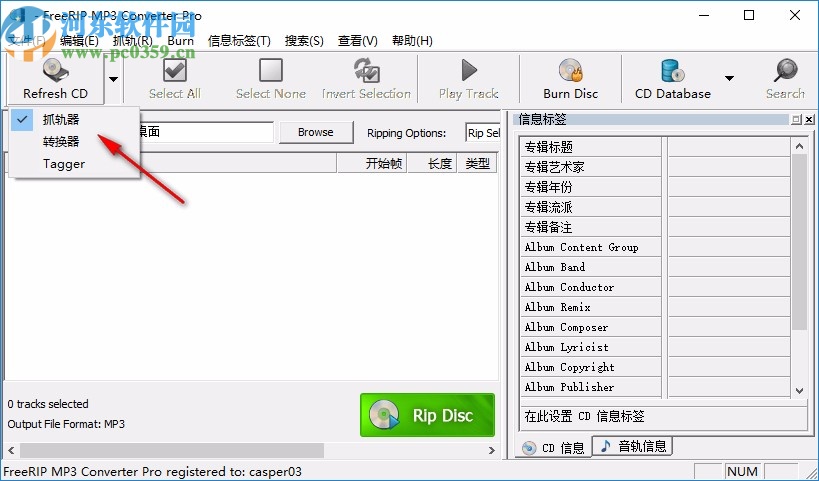819x481 pixels.
Task: Click the Burn Disc icon
Action: pyautogui.click(x=570, y=71)
